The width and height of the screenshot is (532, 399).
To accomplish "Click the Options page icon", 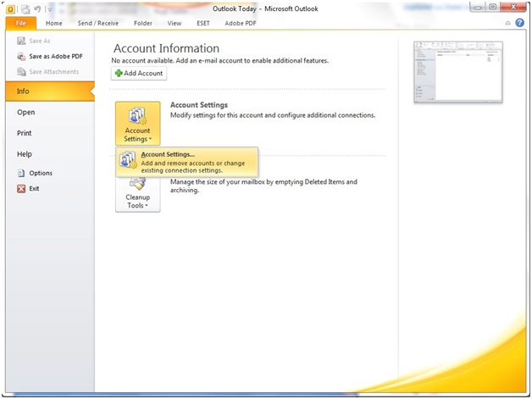I will 21,173.
